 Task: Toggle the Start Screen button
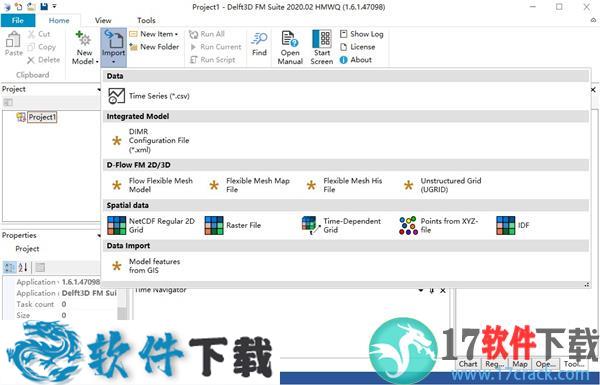click(322, 47)
